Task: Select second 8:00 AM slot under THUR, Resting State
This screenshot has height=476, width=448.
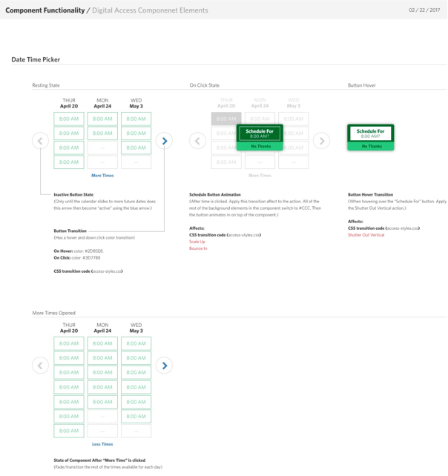Action: pos(69,133)
